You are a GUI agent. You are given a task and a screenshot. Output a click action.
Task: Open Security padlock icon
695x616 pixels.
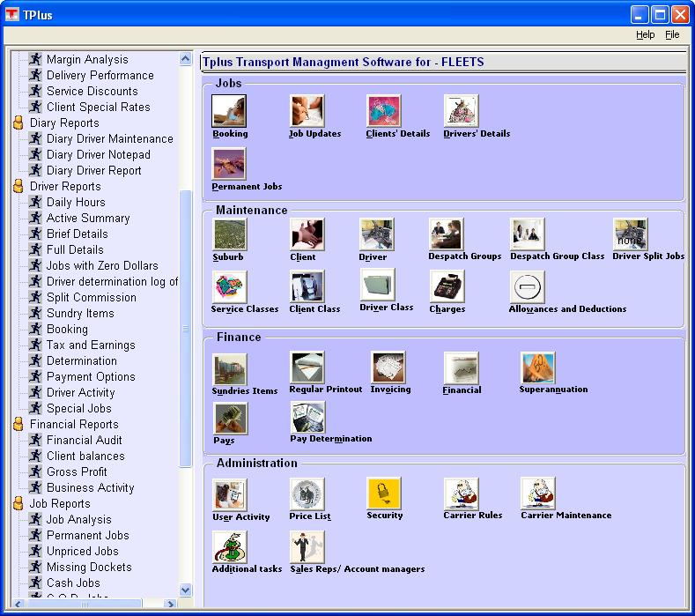click(384, 494)
